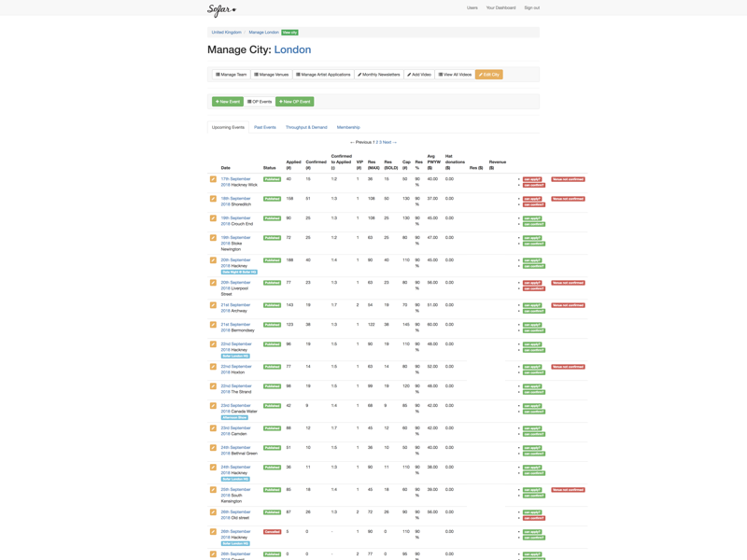Image resolution: width=747 pixels, height=560 pixels.
Task: Open edit icon for Crouch End event
Action: click(x=213, y=218)
